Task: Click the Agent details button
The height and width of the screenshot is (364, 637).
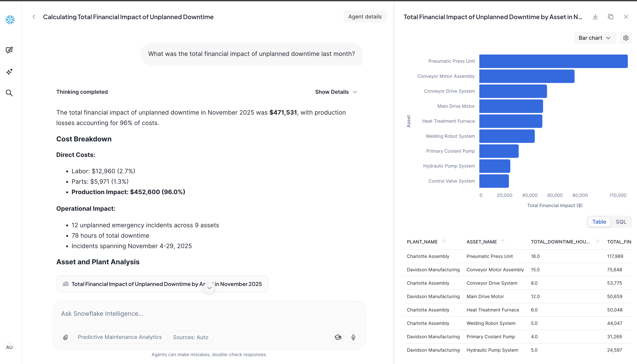Action: [365, 17]
